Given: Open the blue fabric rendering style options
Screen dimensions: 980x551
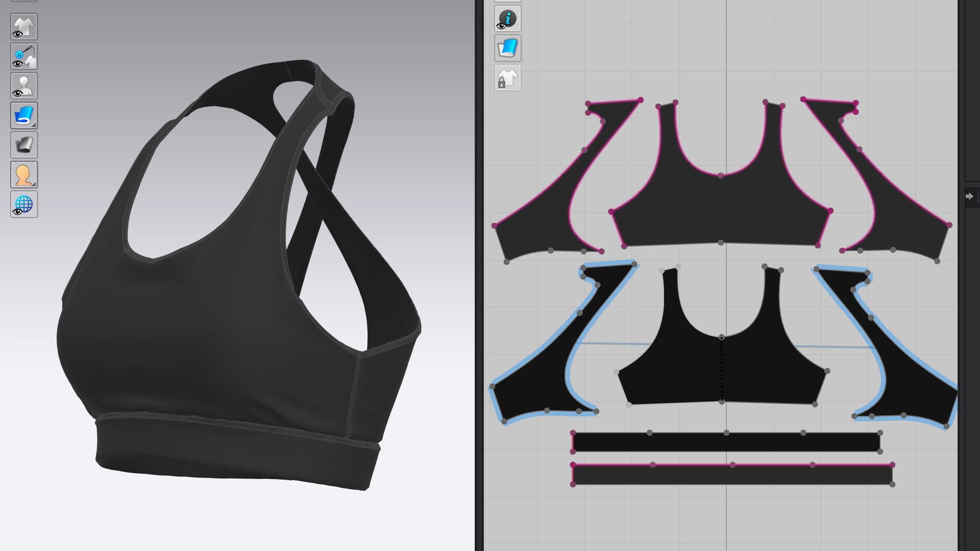Looking at the screenshot, I should coord(24,115).
